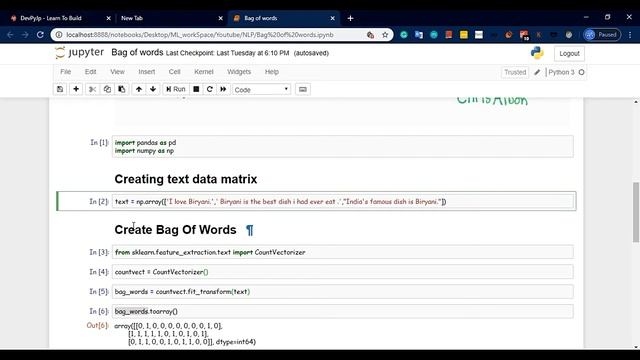Open the Help menu

click(271, 72)
